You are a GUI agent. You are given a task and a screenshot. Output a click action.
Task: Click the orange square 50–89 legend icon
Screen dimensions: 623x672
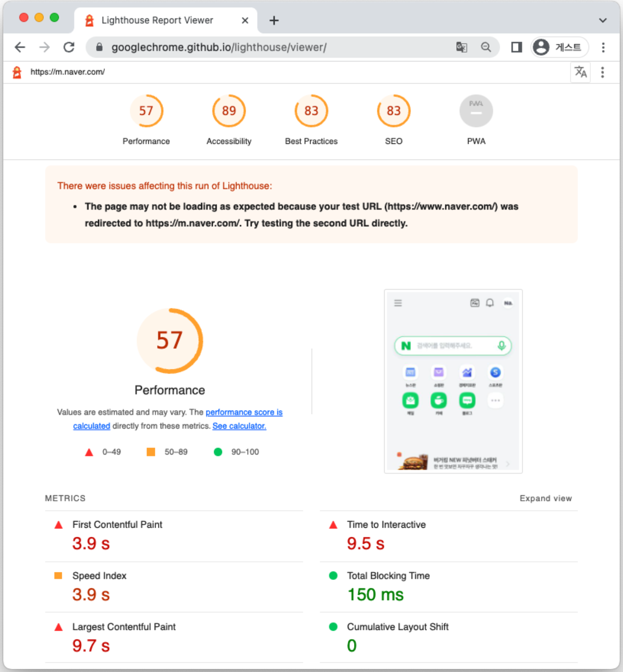click(151, 452)
